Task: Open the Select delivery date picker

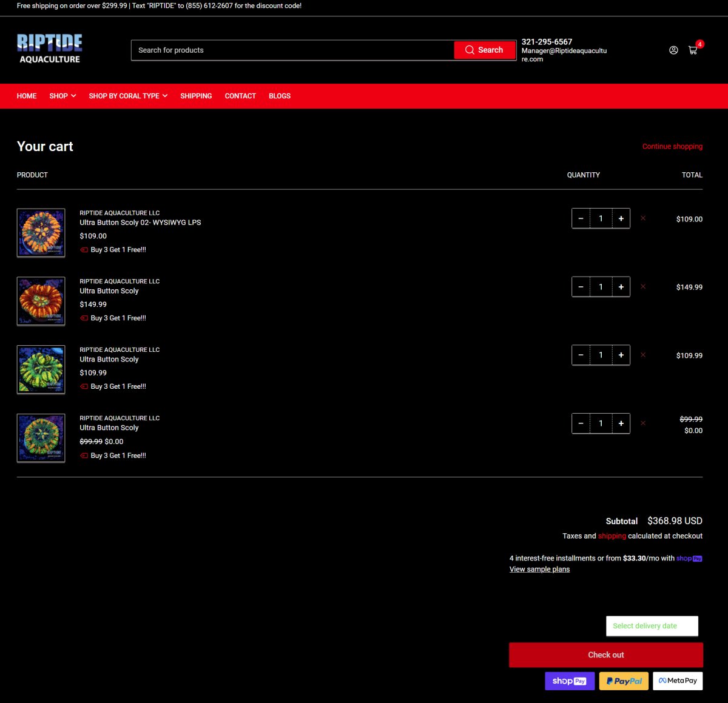Action: tap(652, 626)
